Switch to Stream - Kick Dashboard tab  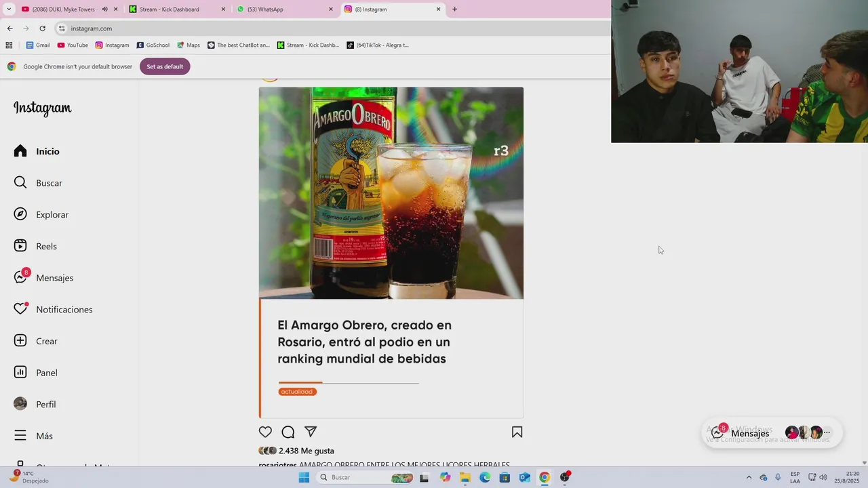178,9
